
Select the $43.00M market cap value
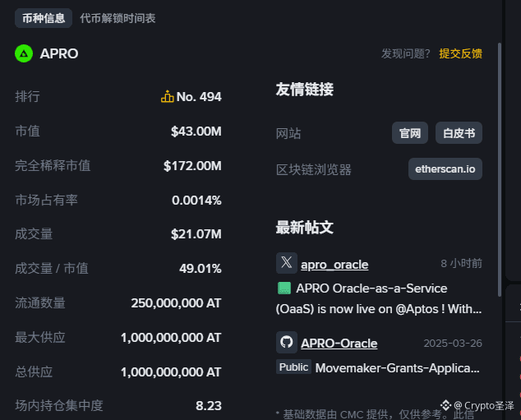click(x=196, y=132)
